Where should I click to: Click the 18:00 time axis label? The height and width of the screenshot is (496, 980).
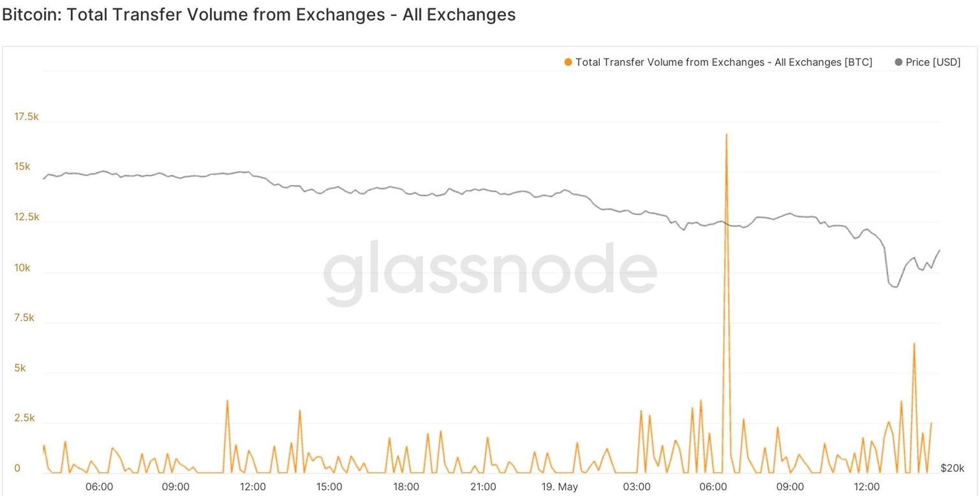point(406,486)
